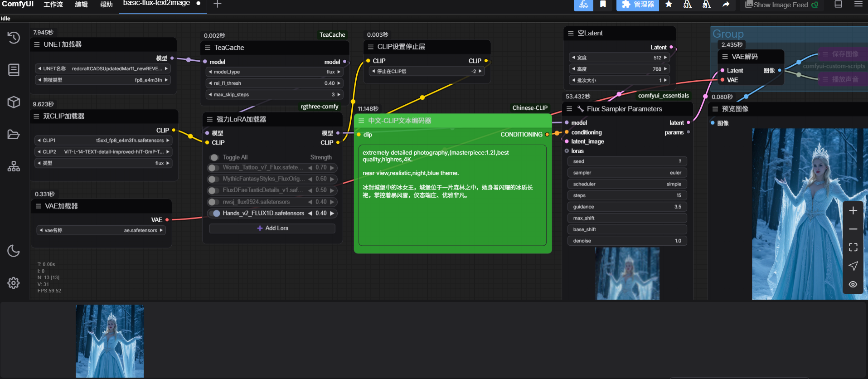Increase Hands_v2_FLUX1D strength with right arrow

coord(332,214)
